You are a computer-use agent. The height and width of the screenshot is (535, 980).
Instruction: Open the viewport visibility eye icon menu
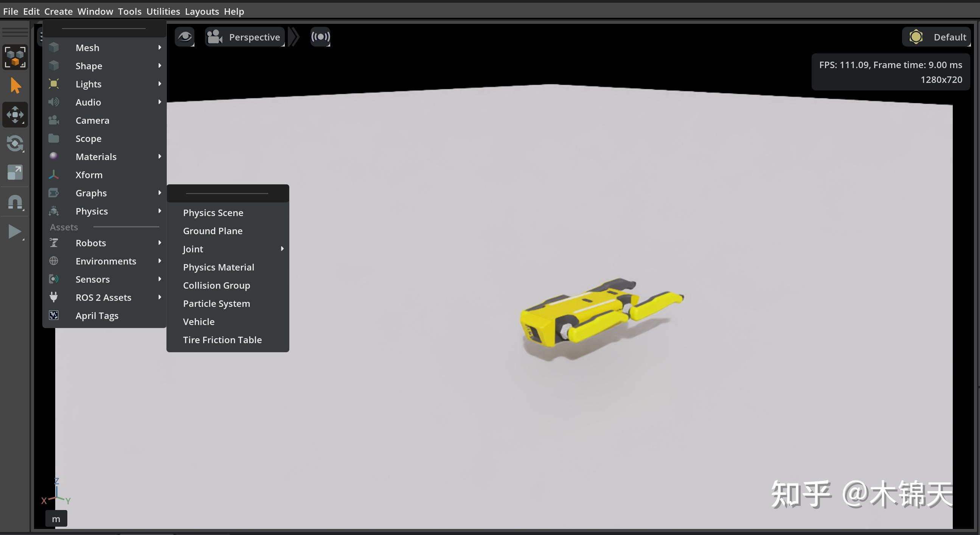tap(185, 37)
